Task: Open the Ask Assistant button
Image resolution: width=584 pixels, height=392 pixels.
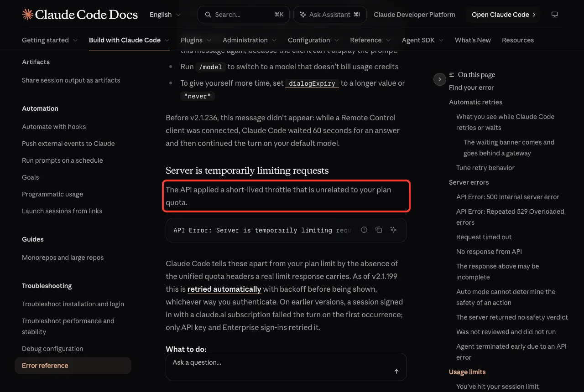Action: pos(330,15)
